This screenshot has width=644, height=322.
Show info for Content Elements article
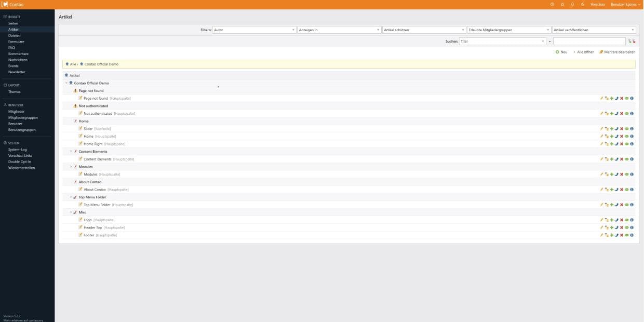632,159
